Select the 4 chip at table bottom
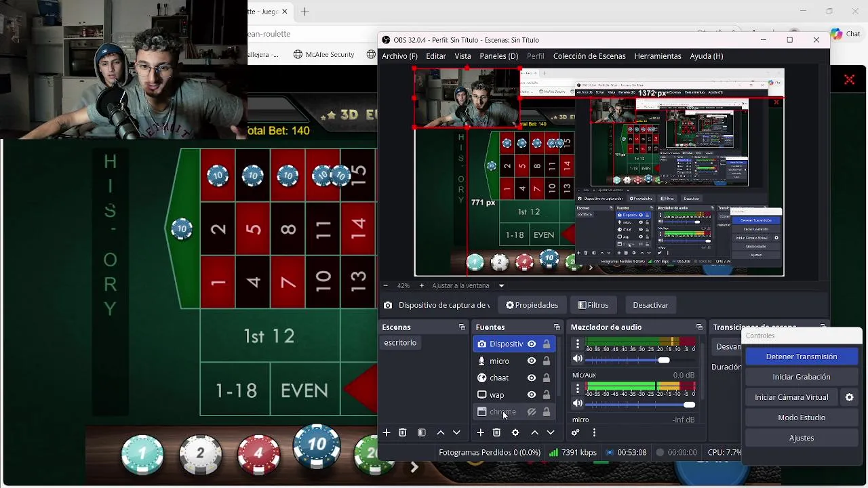Image resolution: width=868 pixels, height=488 pixels. click(x=258, y=454)
